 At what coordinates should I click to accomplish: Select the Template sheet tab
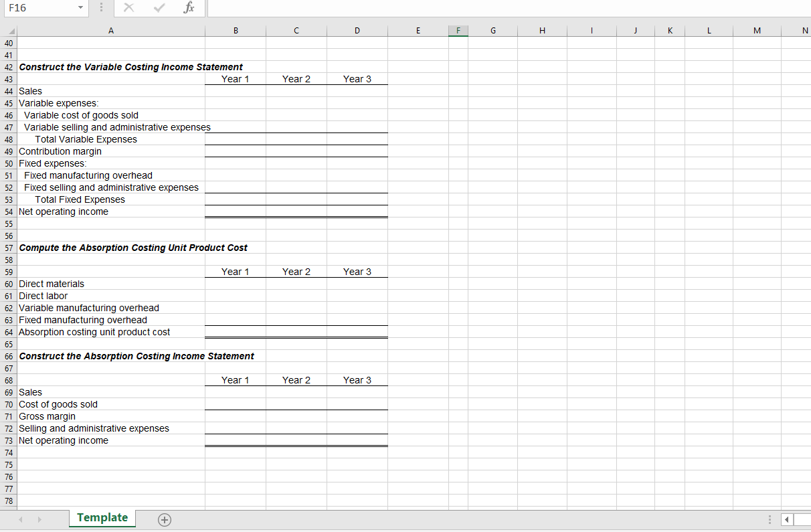[x=102, y=518]
